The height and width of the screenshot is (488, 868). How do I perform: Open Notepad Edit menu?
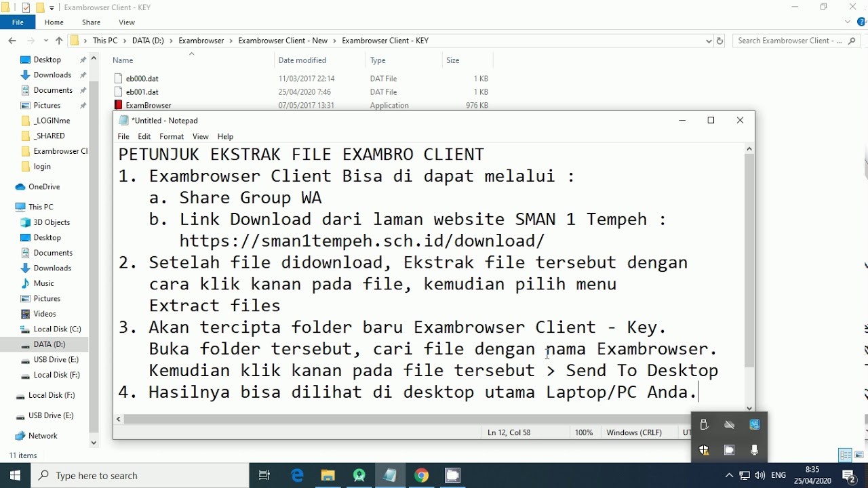tap(144, 136)
